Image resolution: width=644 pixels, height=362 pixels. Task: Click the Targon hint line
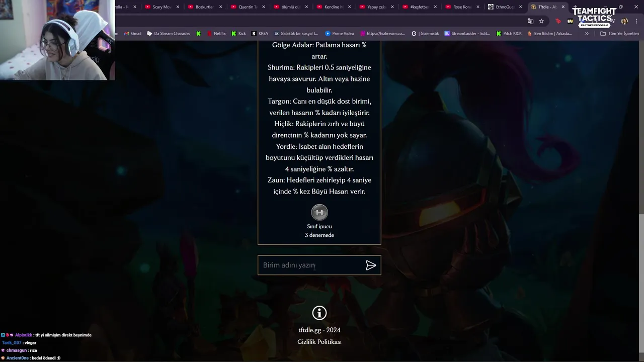point(319,107)
